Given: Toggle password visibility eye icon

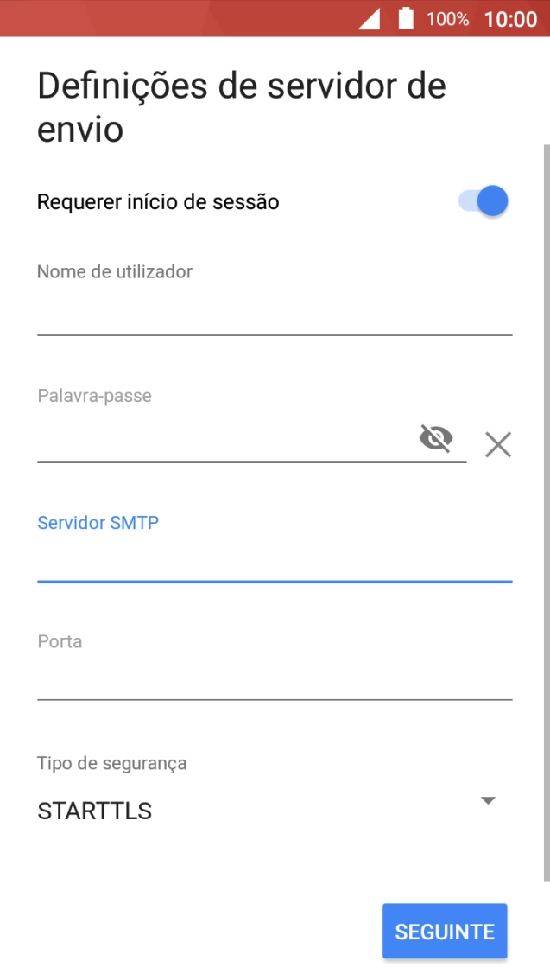Looking at the screenshot, I should click(436, 439).
